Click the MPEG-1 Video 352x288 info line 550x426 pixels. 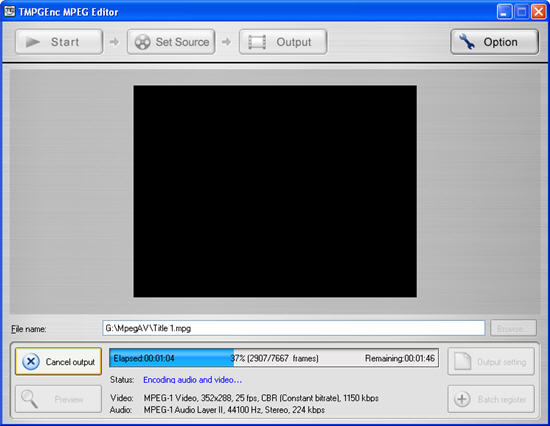261,398
